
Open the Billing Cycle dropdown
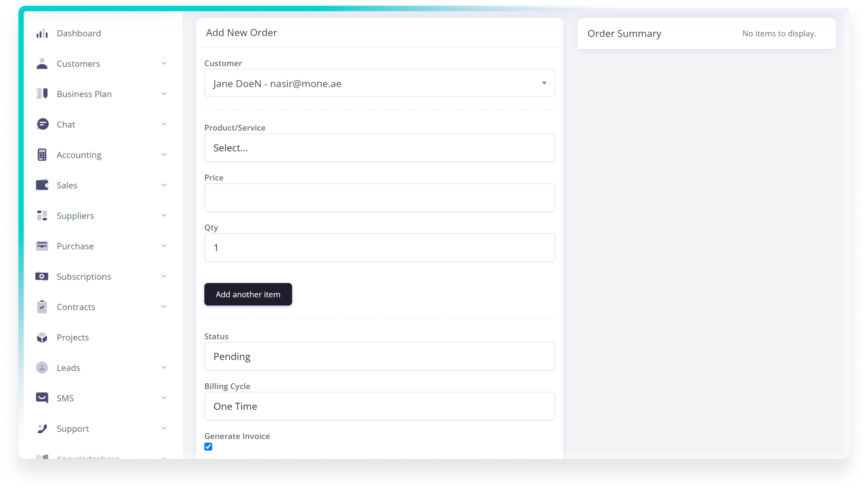(x=379, y=407)
